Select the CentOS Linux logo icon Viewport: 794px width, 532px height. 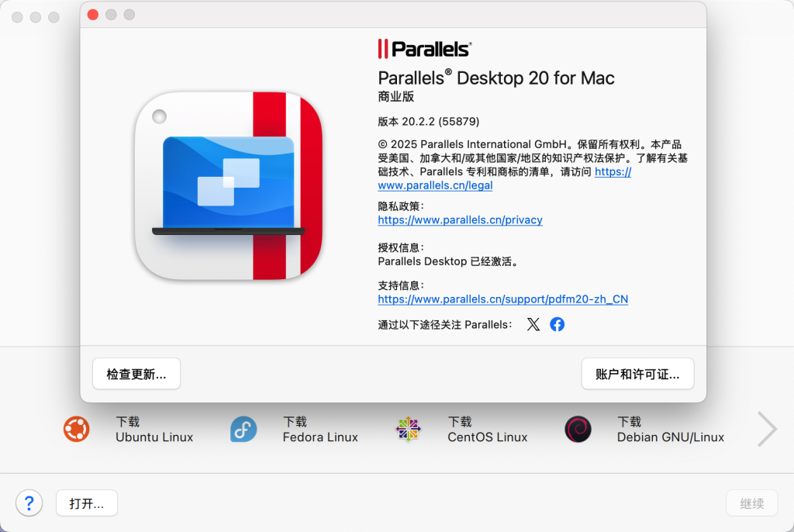tap(408, 429)
